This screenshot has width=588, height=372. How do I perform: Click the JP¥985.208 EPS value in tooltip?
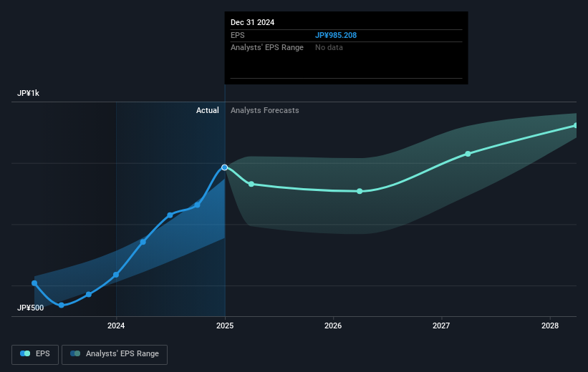click(336, 35)
